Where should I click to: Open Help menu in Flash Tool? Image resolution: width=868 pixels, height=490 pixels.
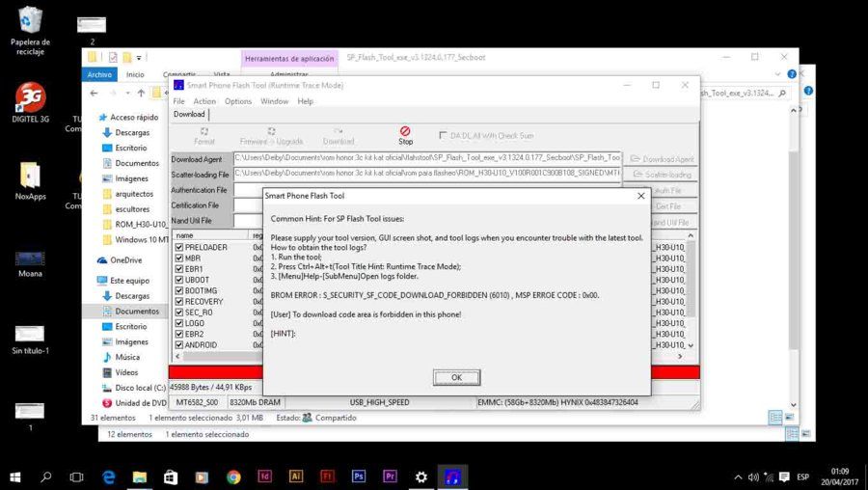(x=305, y=101)
